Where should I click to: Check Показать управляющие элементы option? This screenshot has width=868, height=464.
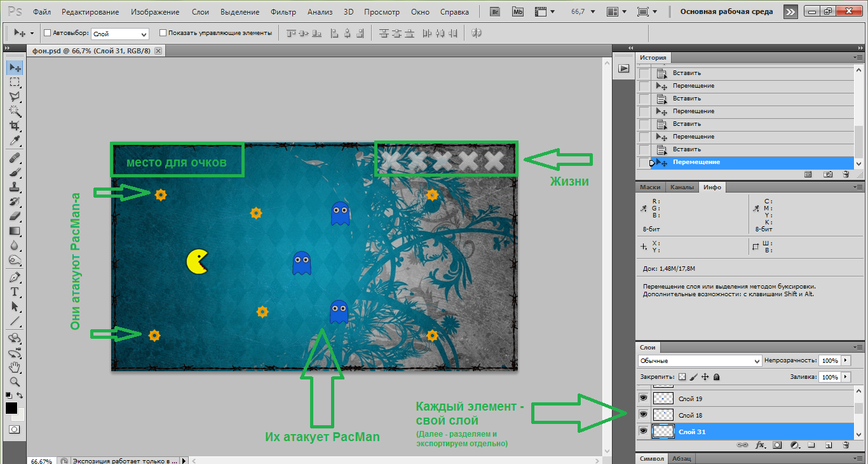(163, 32)
